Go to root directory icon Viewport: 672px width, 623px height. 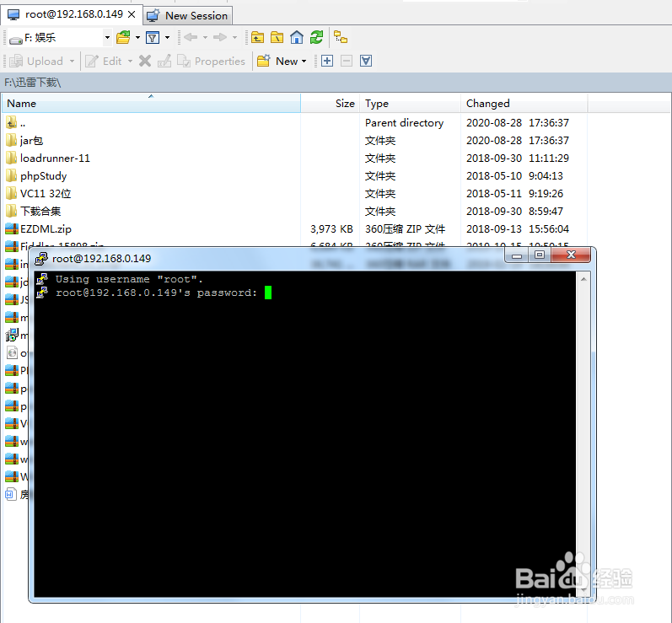click(277, 38)
